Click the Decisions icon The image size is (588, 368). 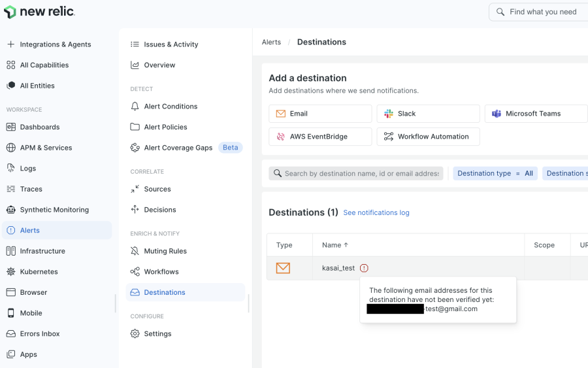[135, 209]
